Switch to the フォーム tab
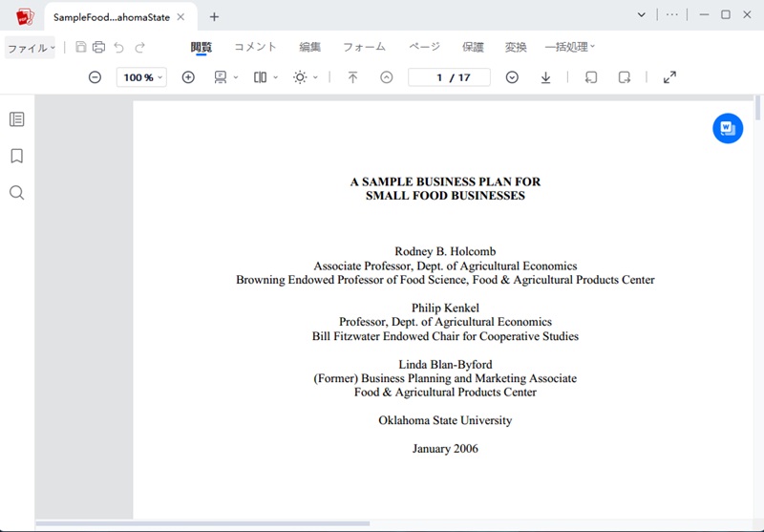The height and width of the screenshot is (532, 764). point(365,47)
